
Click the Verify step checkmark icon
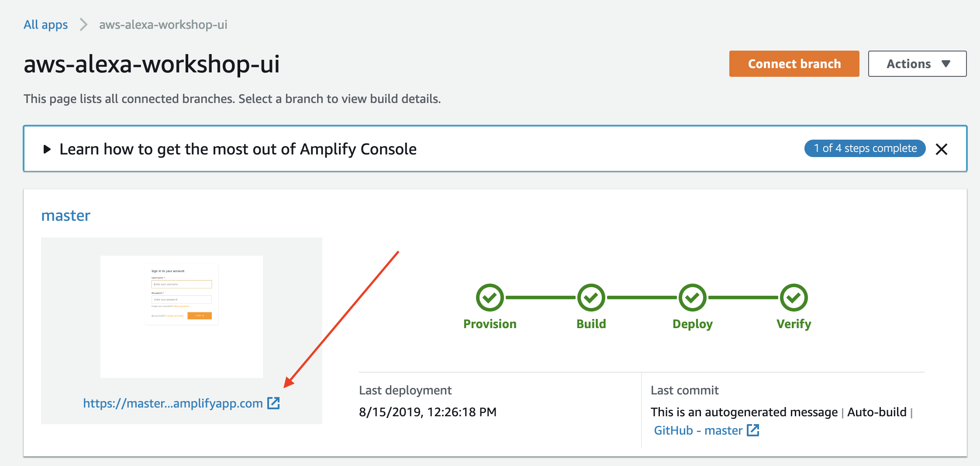tap(794, 298)
